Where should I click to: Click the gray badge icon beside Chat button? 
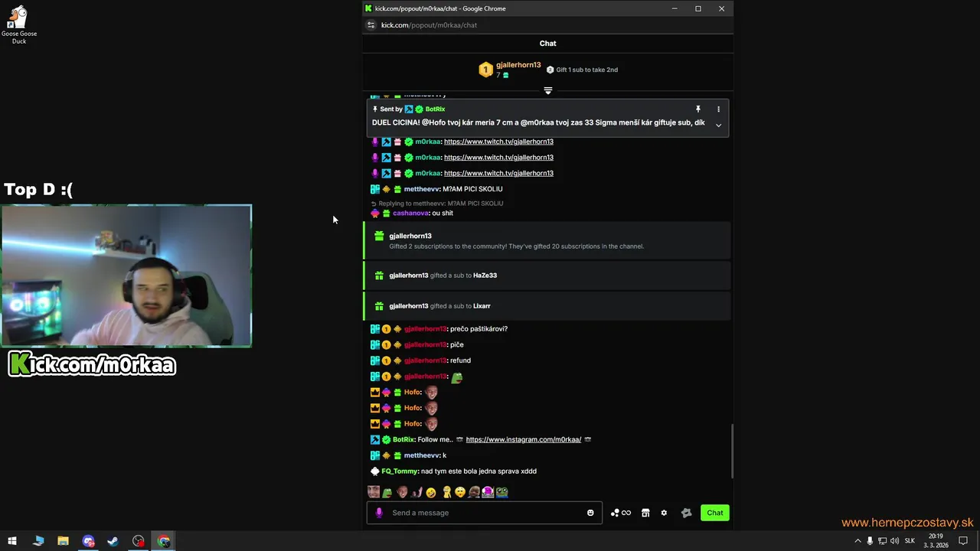pos(686,513)
